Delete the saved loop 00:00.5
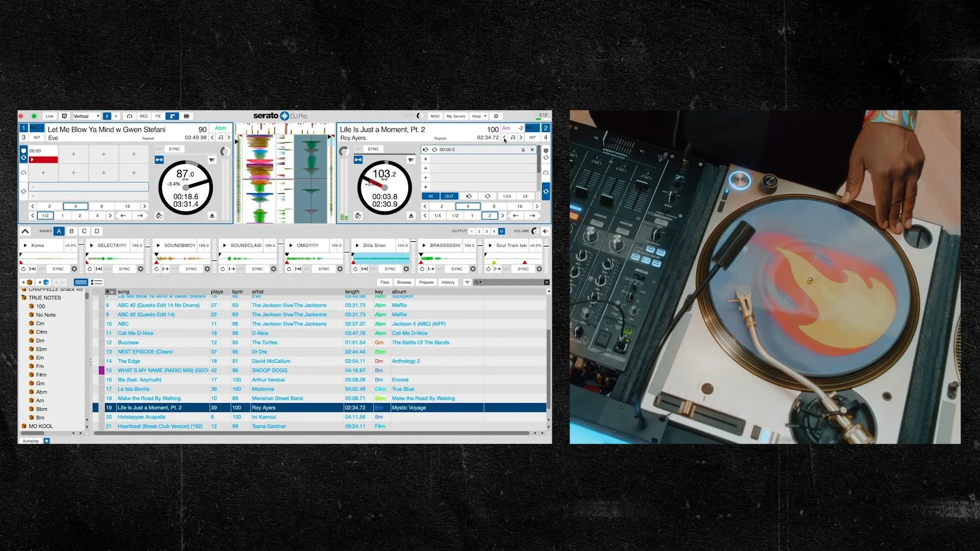 click(532, 150)
